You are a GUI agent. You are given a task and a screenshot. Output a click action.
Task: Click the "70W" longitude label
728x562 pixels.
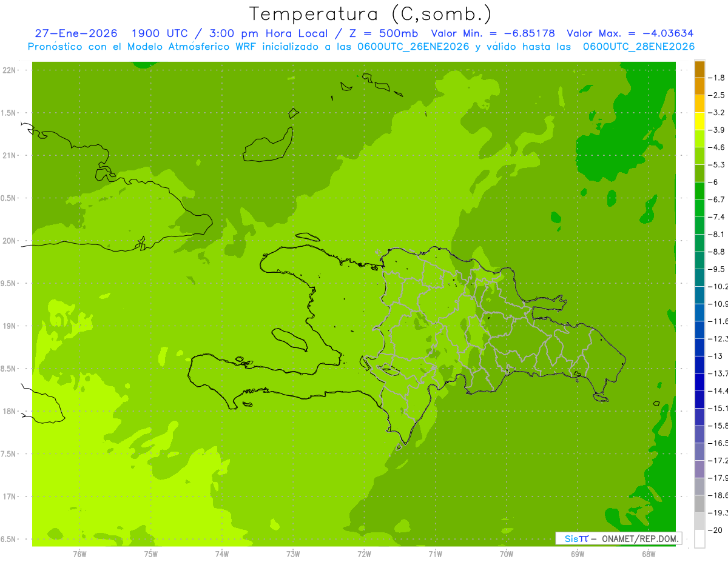(x=506, y=554)
